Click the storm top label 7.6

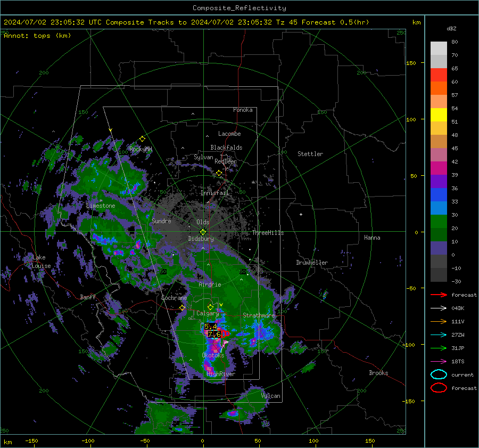click(214, 334)
